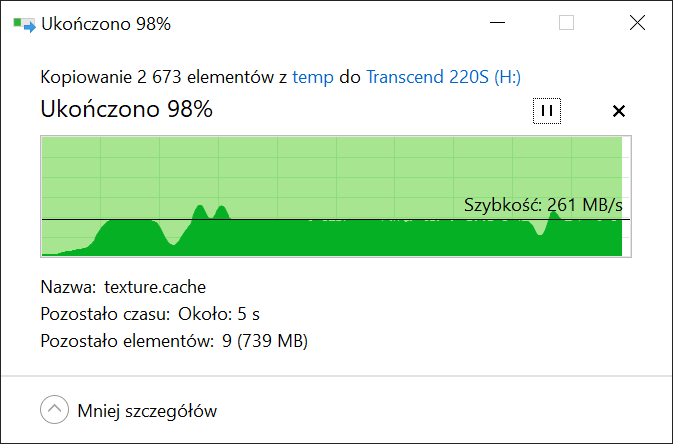Close the copy dialog window

pos(637,23)
